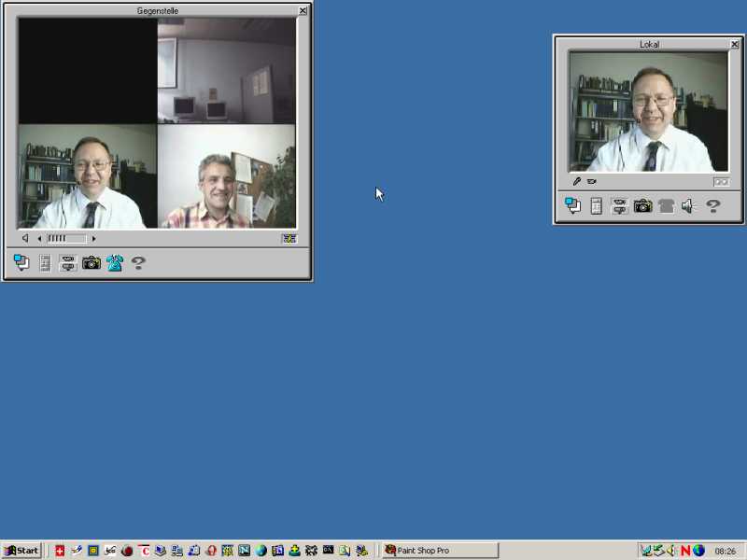Image resolution: width=747 pixels, height=560 pixels.
Task: Click the volume level bar in Gegenstelle
Action: click(66, 238)
